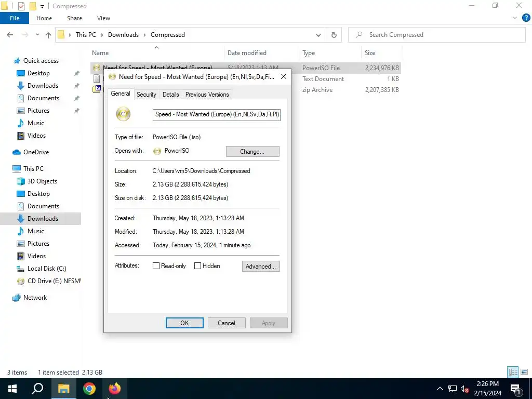Sort by Type column header
The image size is (532, 399).
[330, 53]
